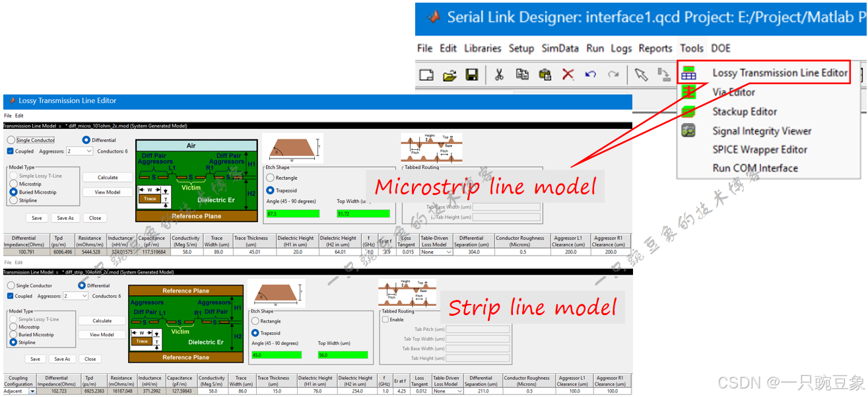The image size is (868, 397).
Task: Open the DOE menu
Action: [721, 48]
